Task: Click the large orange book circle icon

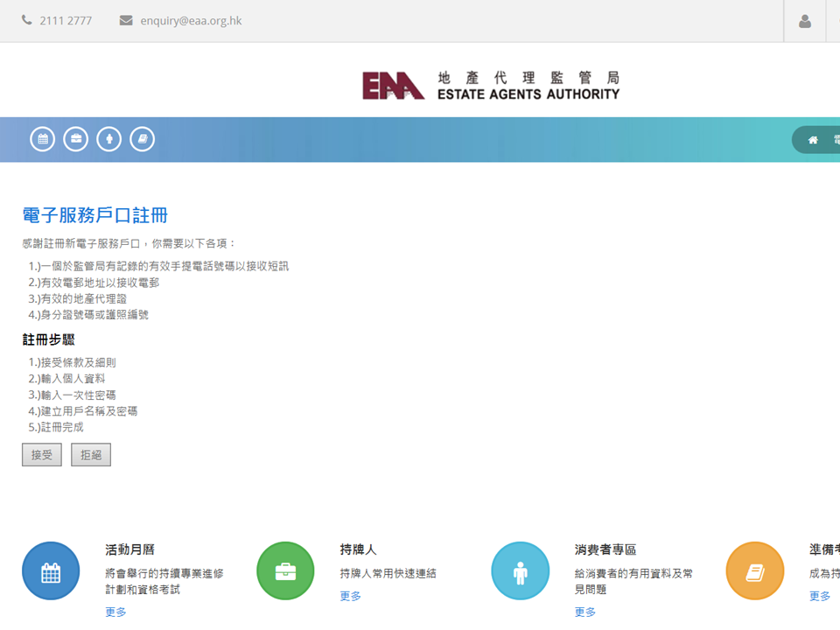Action: point(755,571)
